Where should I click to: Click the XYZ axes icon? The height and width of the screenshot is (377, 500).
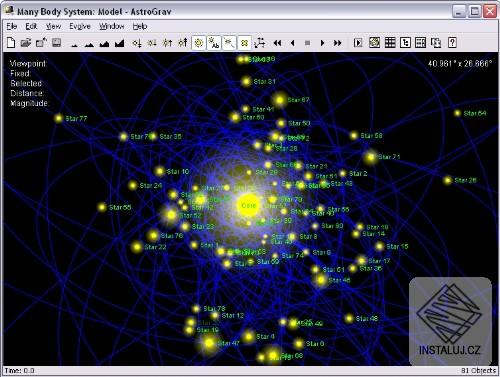[x=260, y=43]
